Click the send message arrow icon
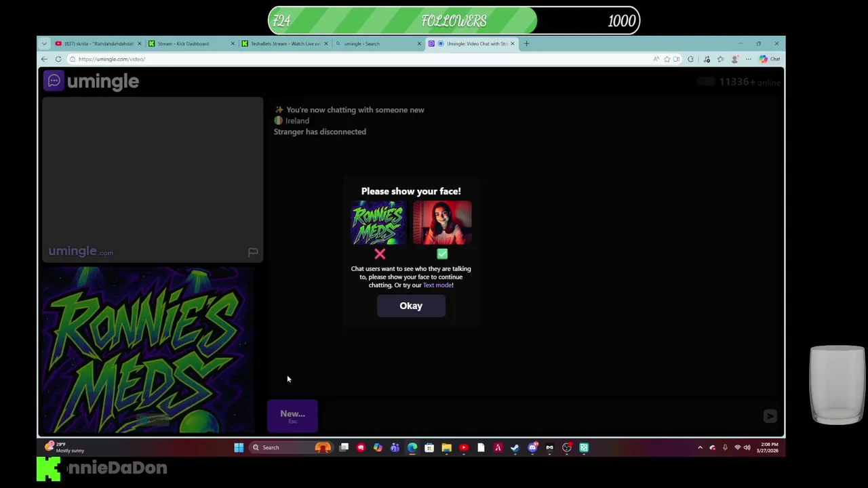868x488 pixels. [x=770, y=416]
